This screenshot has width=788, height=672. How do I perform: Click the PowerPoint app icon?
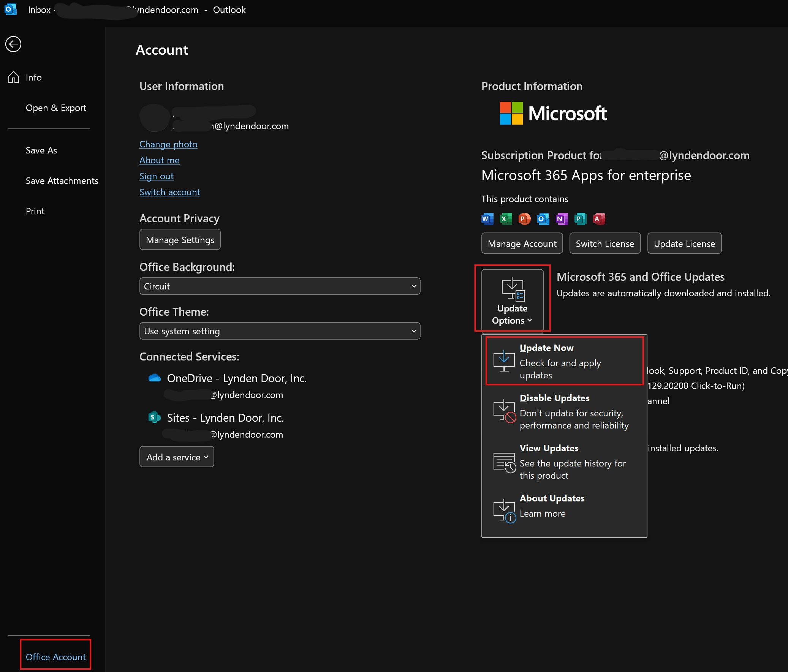[x=524, y=219]
